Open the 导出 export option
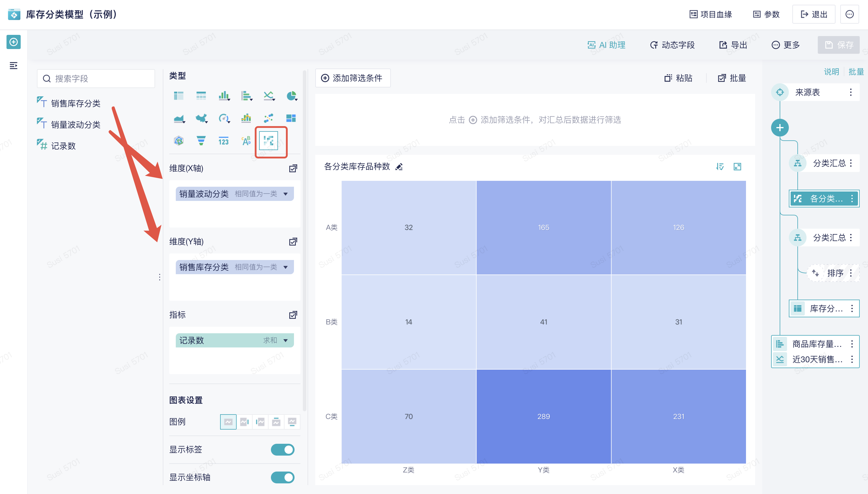868x494 pixels. click(x=733, y=45)
